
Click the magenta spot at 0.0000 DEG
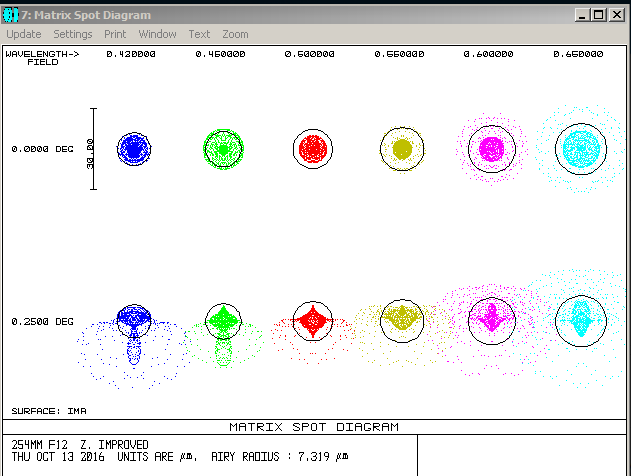click(x=491, y=149)
